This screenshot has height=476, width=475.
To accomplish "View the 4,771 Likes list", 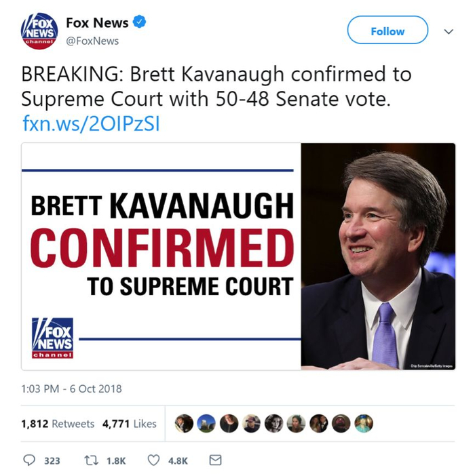I will 129,424.
